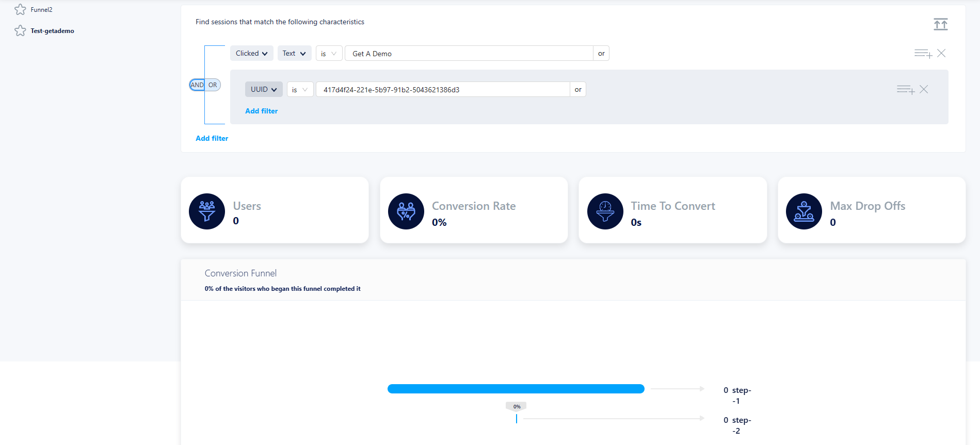The height and width of the screenshot is (445, 980).
Task: Click the blue step-1 funnel bar
Action: click(516, 389)
